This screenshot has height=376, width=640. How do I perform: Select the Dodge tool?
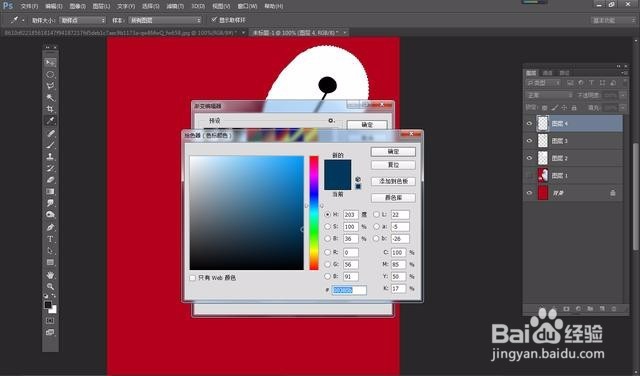[x=50, y=215]
